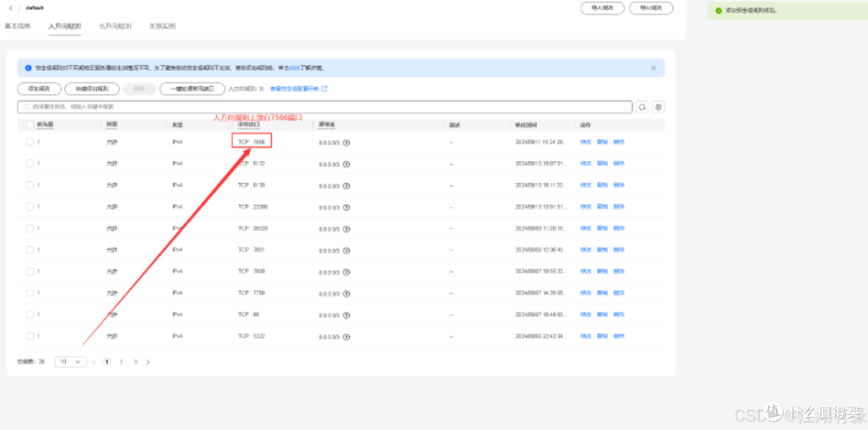868x430 pixels.
Task: Check the TCP 1222 rule checkbox
Action: coord(30,336)
